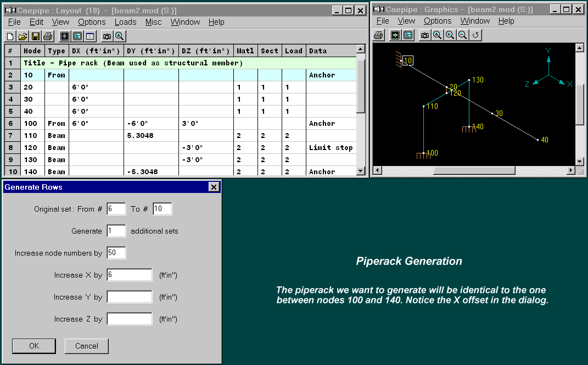Open the Help menu in Layout window
The width and height of the screenshot is (588, 365).
coord(216,22)
